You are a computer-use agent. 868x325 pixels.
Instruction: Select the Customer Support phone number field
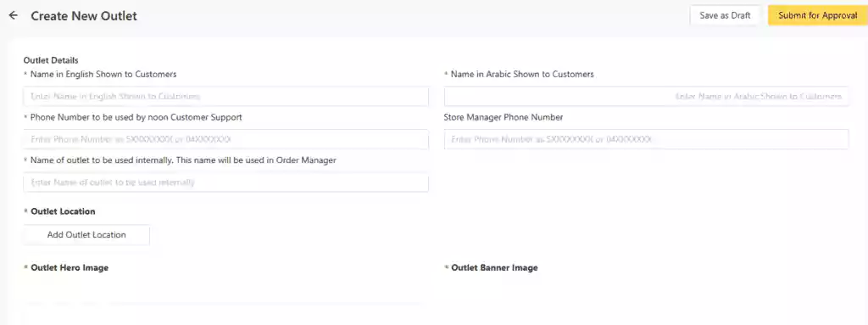[x=225, y=139]
